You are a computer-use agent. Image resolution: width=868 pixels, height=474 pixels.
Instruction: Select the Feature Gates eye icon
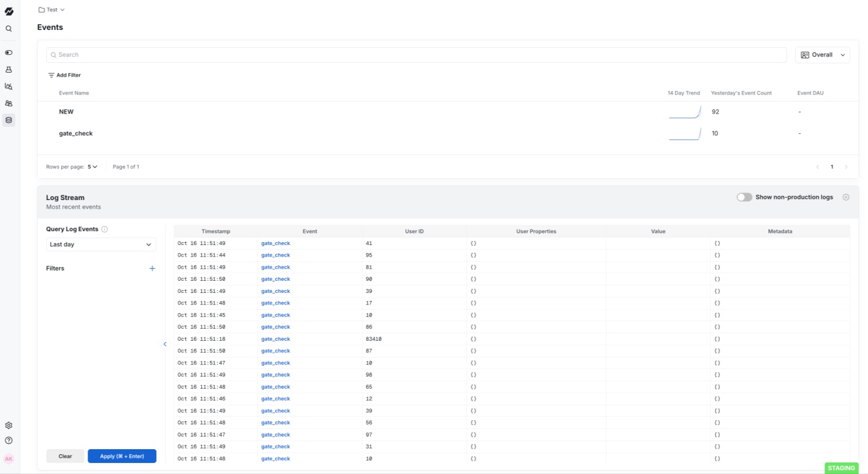click(9, 52)
